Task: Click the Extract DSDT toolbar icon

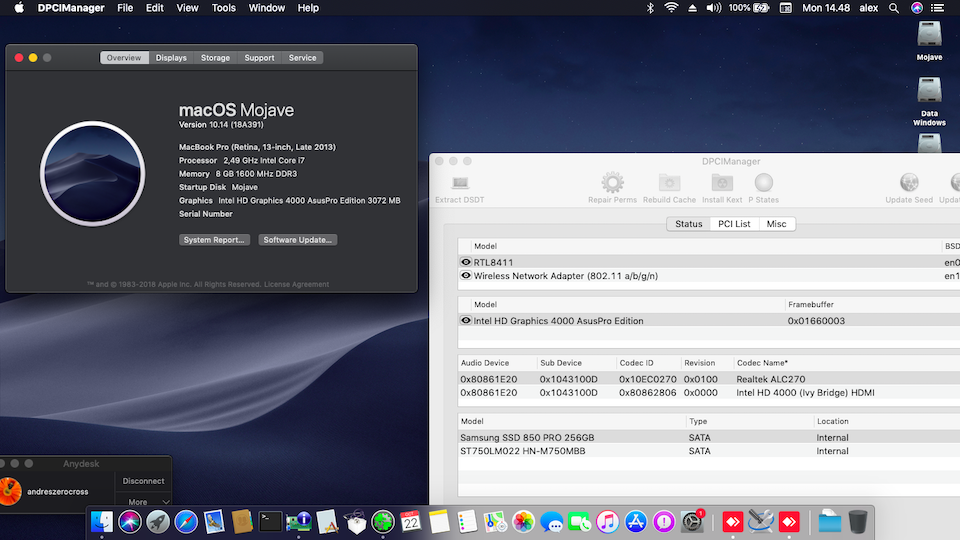Action: click(460, 183)
